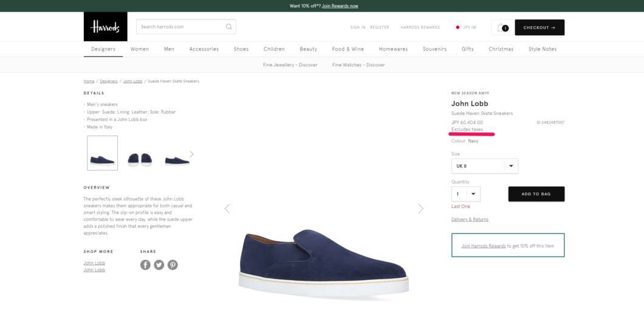Share on Pinterest icon
Viewport: 644px width, 315px height.
(173, 265)
